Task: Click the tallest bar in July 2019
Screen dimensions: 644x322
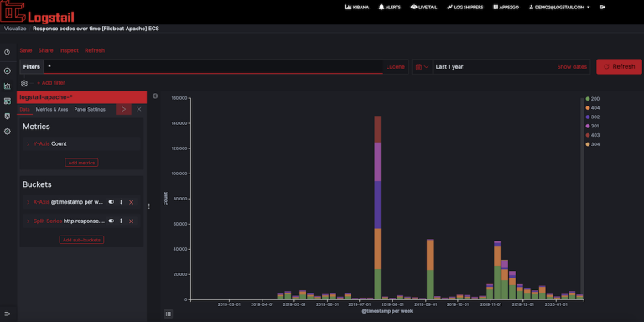Action: [377, 207]
